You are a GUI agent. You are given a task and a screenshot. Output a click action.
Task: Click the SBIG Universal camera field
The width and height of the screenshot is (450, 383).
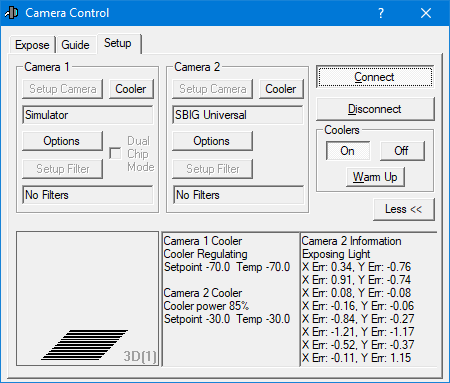pos(238,115)
